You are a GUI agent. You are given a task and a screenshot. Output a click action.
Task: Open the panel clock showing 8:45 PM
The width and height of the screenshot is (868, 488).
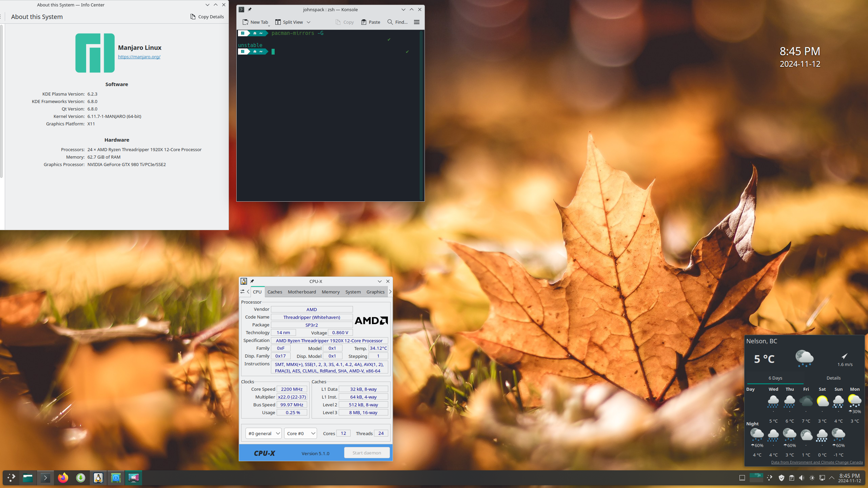(850, 478)
